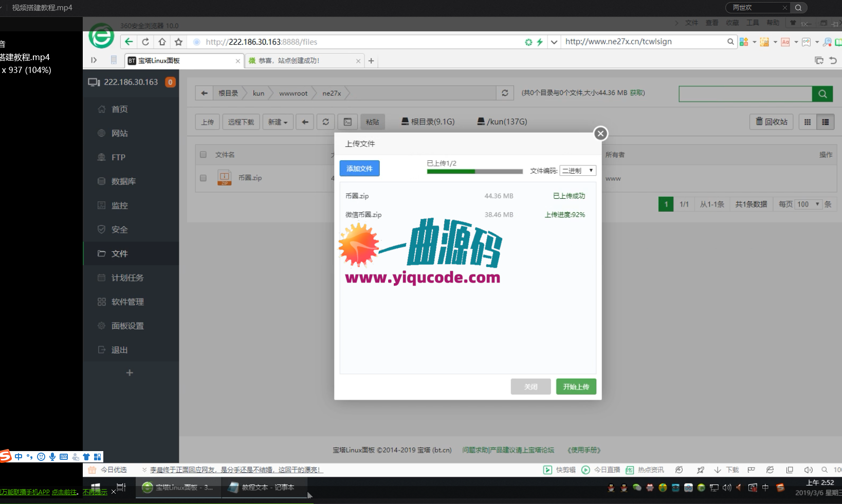Click the plus icon below sidebar menu
The width and height of the screenshot is (842, 504).
[x=130, y=372]
